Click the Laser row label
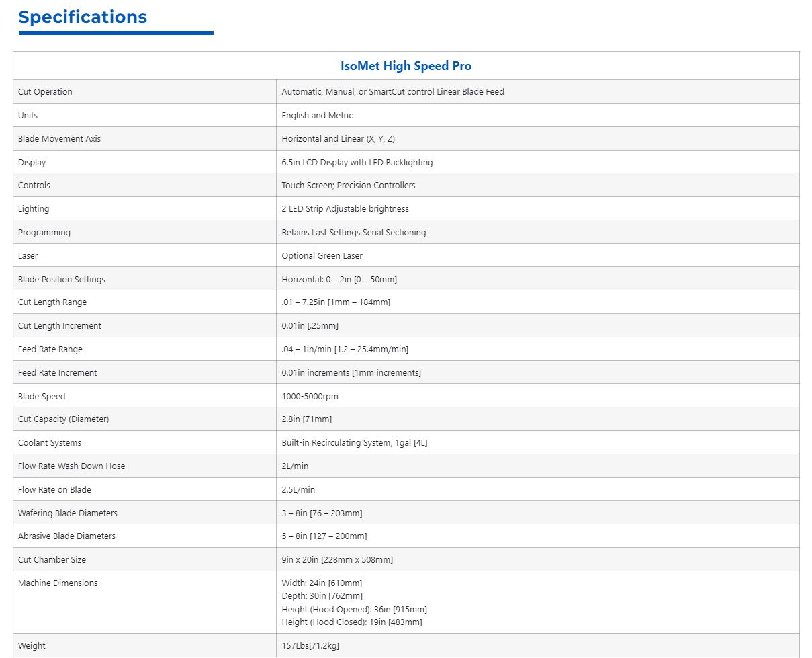The image size is (812, 658). pyautogui.click(x=28, y=256)
